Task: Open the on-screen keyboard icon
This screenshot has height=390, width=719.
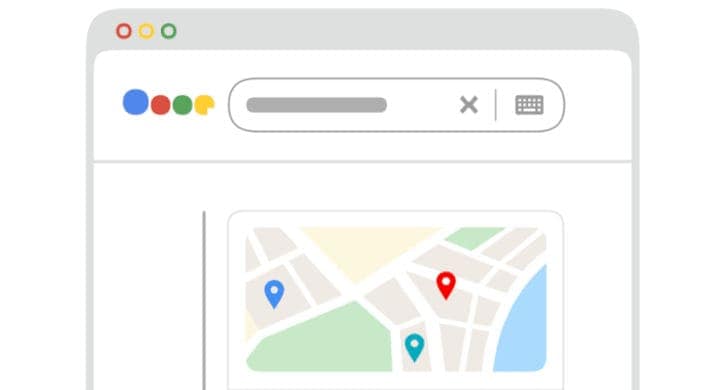Action: 529,105
